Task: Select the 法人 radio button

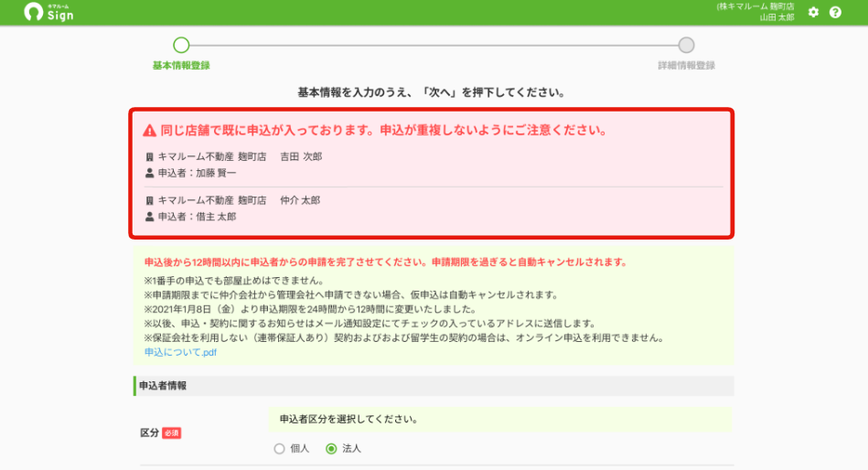Action: (331, 449)
